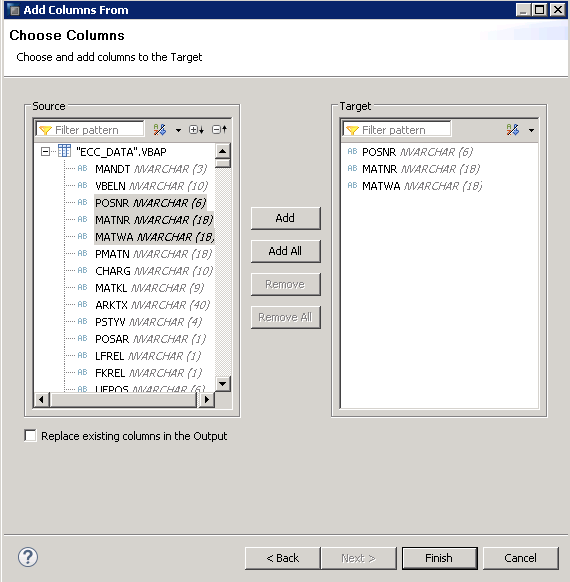Click the Target filter funnel icon
The height and width of the screenshot is (582, 570).
pyautogui.click(x=352, y=130)
